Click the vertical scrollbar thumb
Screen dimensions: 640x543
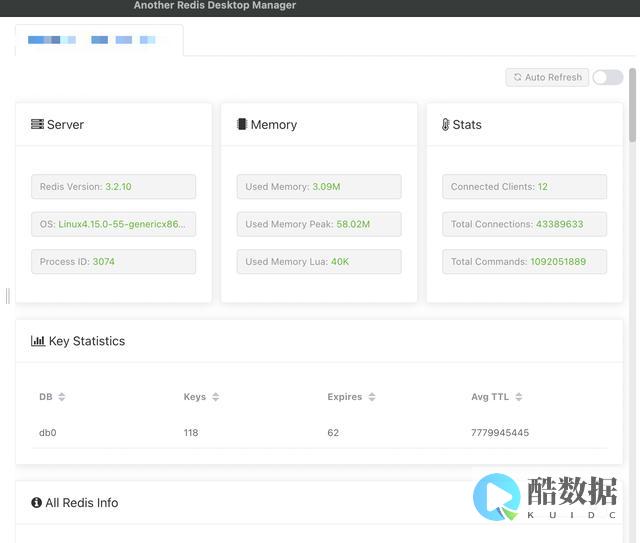pyautogui.click(x=632, y=105)
